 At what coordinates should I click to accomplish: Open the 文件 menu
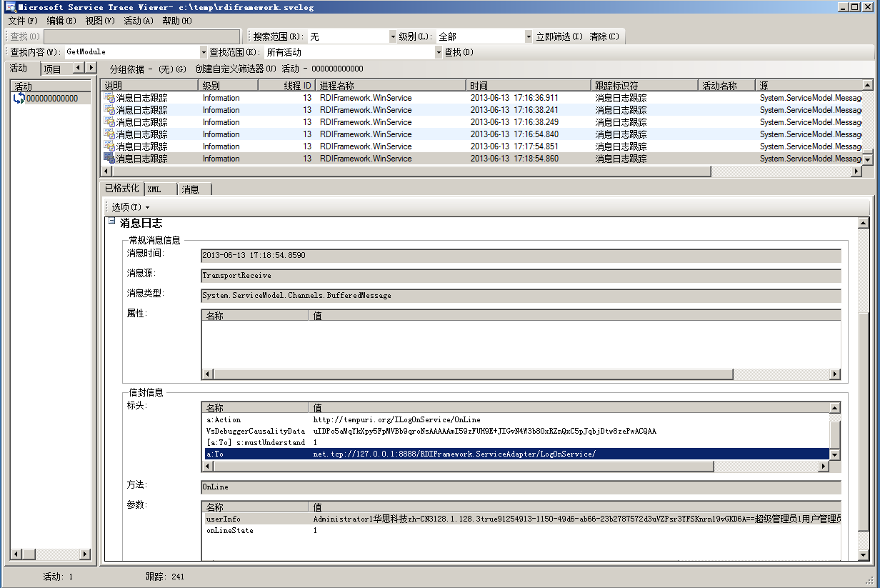tap(23, 21)
